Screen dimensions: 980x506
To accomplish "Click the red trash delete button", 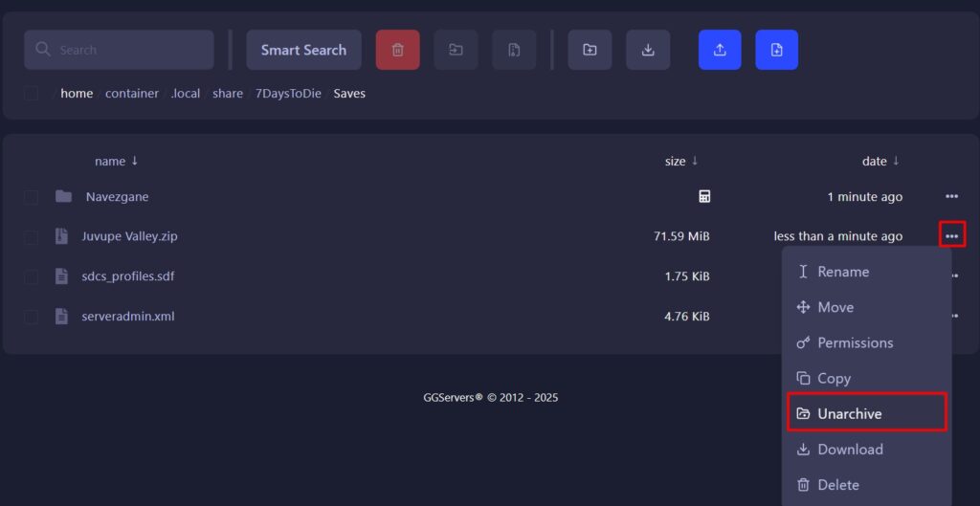I will (x=397, y=50).
